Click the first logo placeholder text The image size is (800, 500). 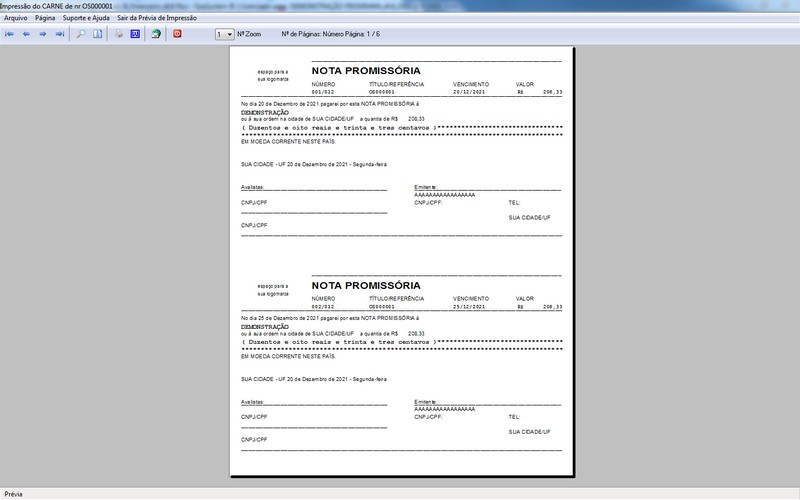pyautogui.click(x=273, y=76)
